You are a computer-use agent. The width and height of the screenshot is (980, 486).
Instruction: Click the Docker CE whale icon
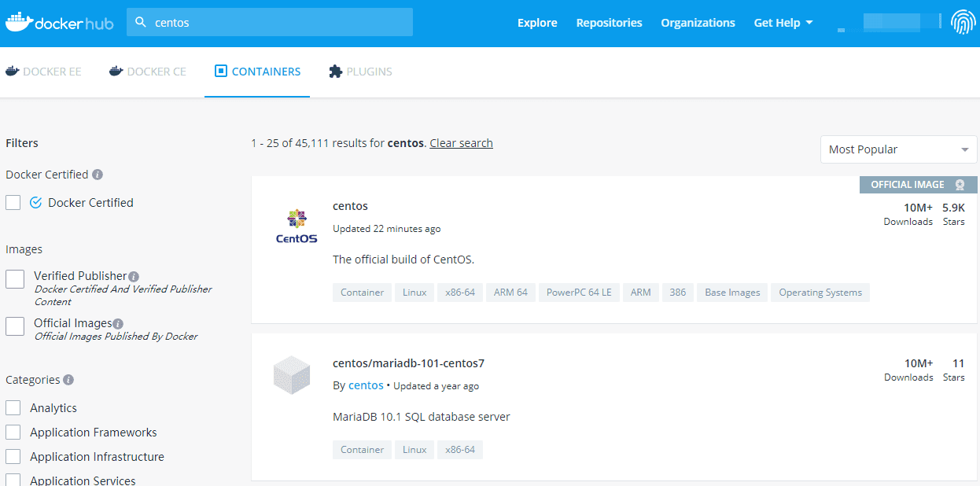pyautogui.click(x=116, y=71)
